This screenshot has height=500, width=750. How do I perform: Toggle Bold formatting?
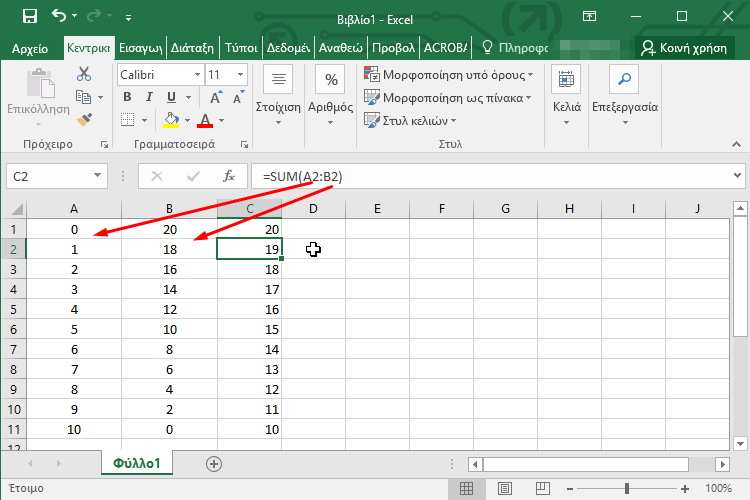[126, 97]
